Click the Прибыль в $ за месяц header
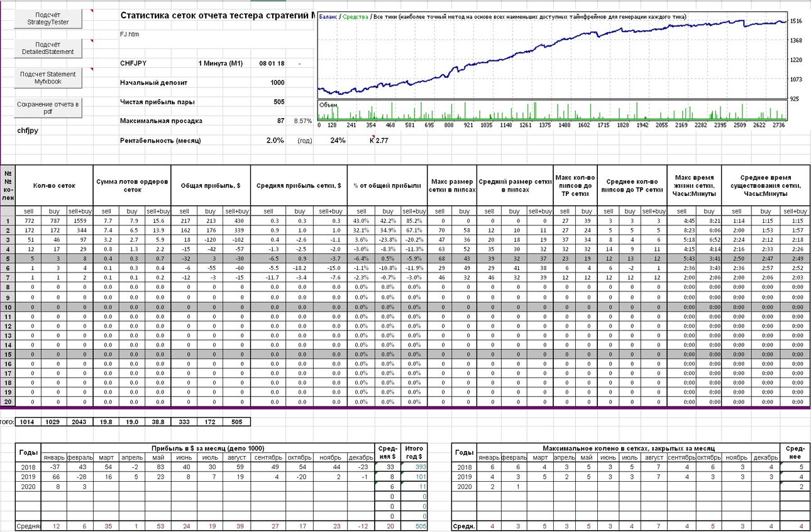This screenshot has height=532, width=811. pyautogui.click(x=207, y=448)
